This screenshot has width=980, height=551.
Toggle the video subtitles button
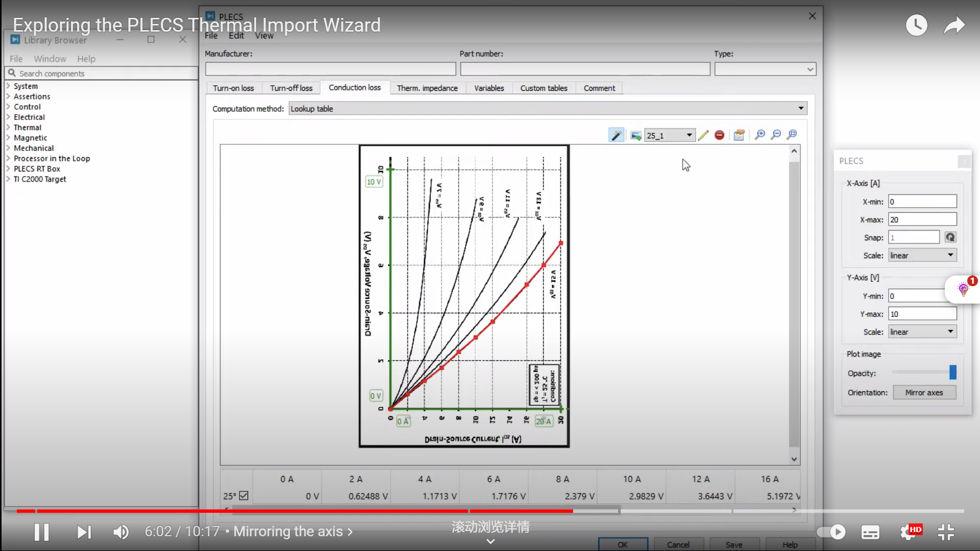pos(870,532)
